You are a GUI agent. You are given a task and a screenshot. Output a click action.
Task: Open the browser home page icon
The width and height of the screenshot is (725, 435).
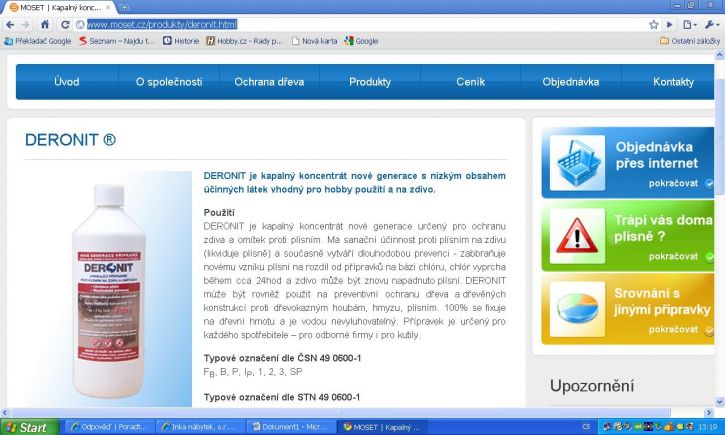(45, 25)
